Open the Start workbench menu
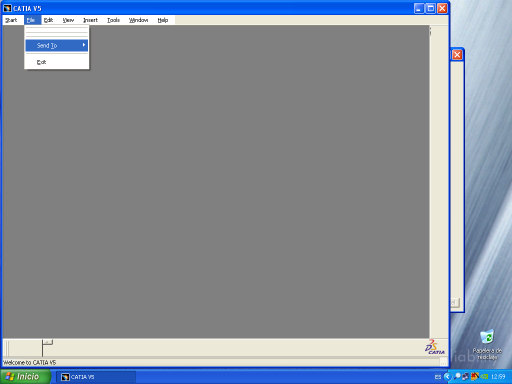Image resolution: width=512 pixels, height=384 pixels. [11, 20]
